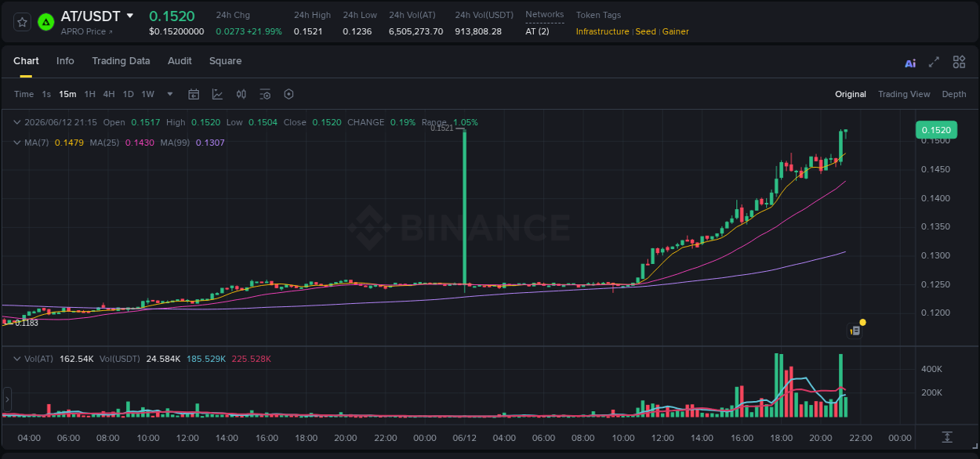Image resolution: width=980 pixels, height=459 pixels.
Task: Switch to Original chart view
Action: tap(851, 94)
